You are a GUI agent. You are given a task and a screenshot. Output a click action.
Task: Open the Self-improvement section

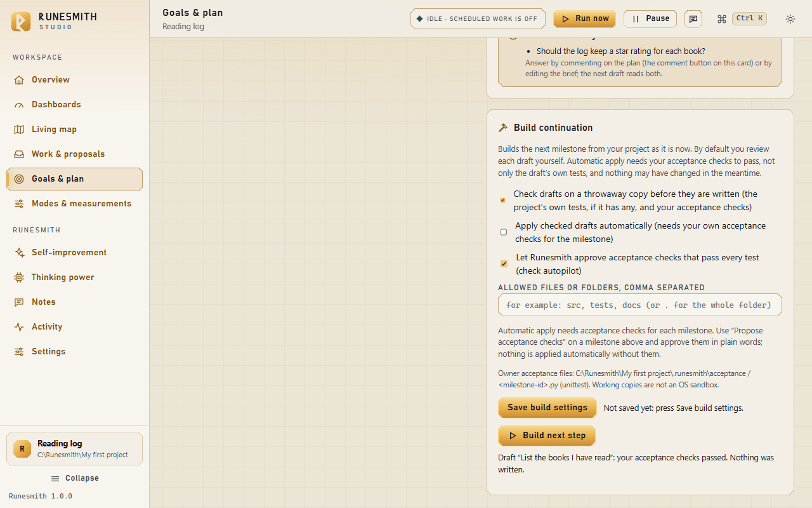click(74, 252)
